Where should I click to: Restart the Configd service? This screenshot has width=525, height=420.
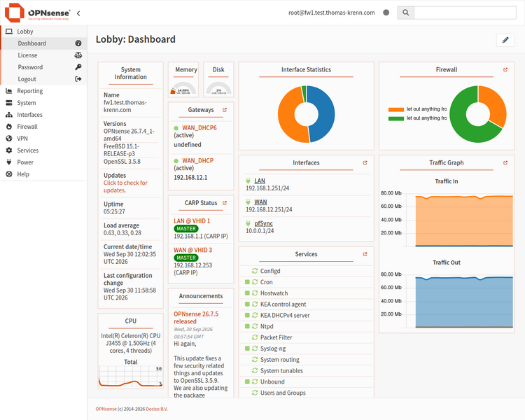(x=255, y=271)
